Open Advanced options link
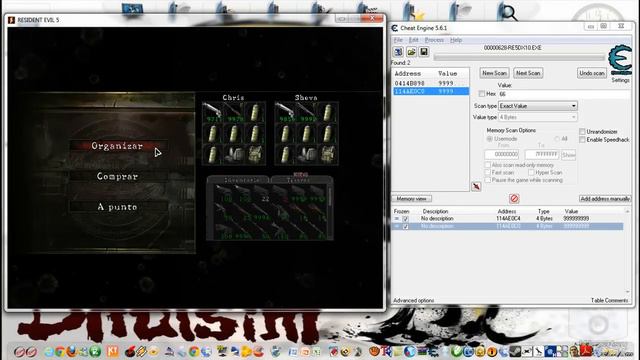Image resolution: width=640 pixels, height=360 pixels. point(413,300)
